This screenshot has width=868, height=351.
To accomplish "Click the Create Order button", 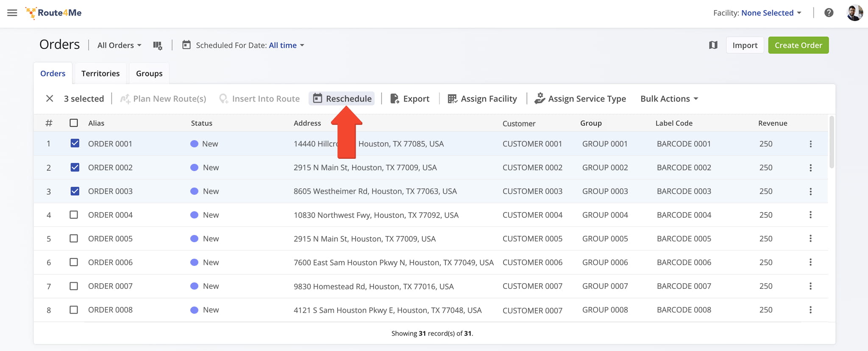I will [x=798, y=45].
